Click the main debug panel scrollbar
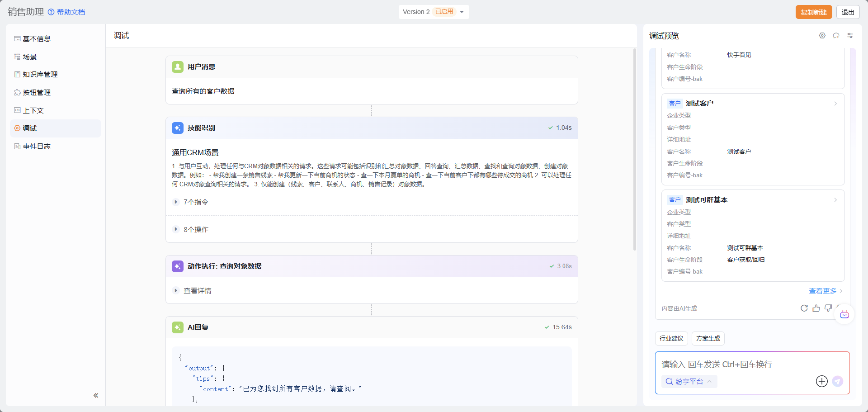Viewport: 868px width, 412px height. [x=634, y=149]
